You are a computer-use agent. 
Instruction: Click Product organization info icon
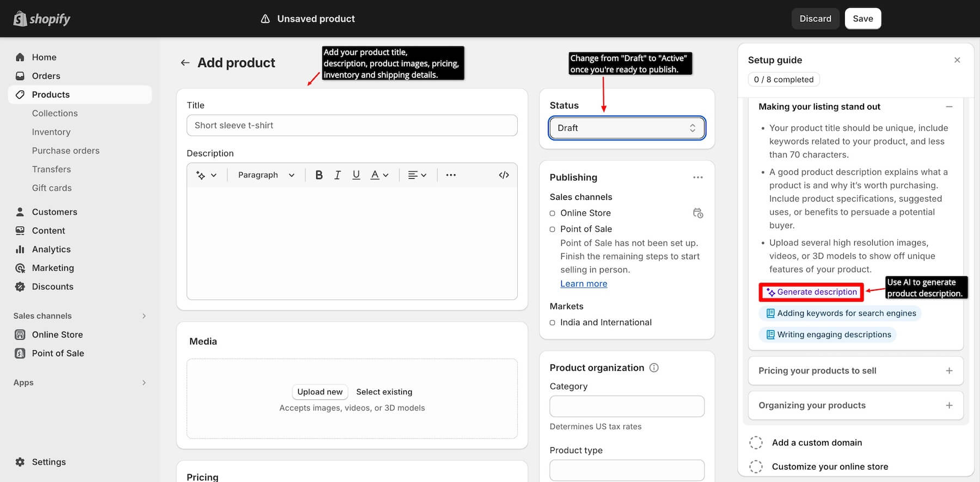click(x=654, y=368)
